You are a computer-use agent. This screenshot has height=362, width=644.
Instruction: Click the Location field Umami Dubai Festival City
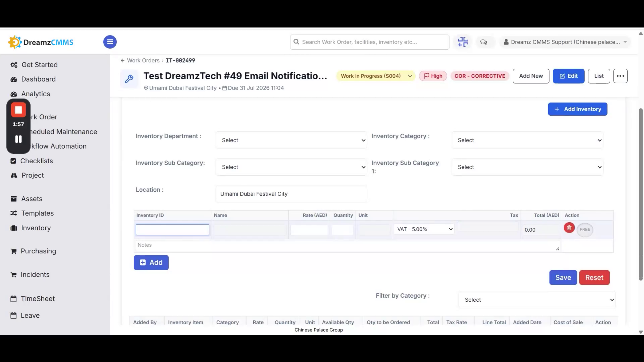(291, 194)
